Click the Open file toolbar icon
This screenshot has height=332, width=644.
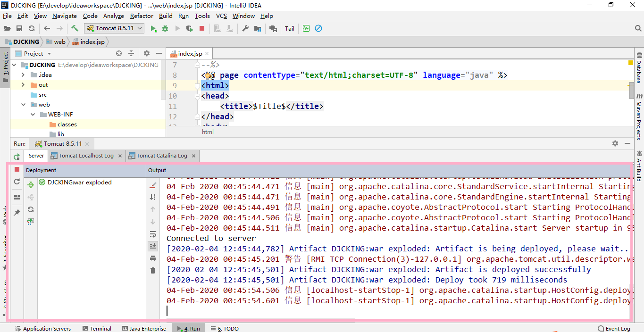[x=7, y=28]
